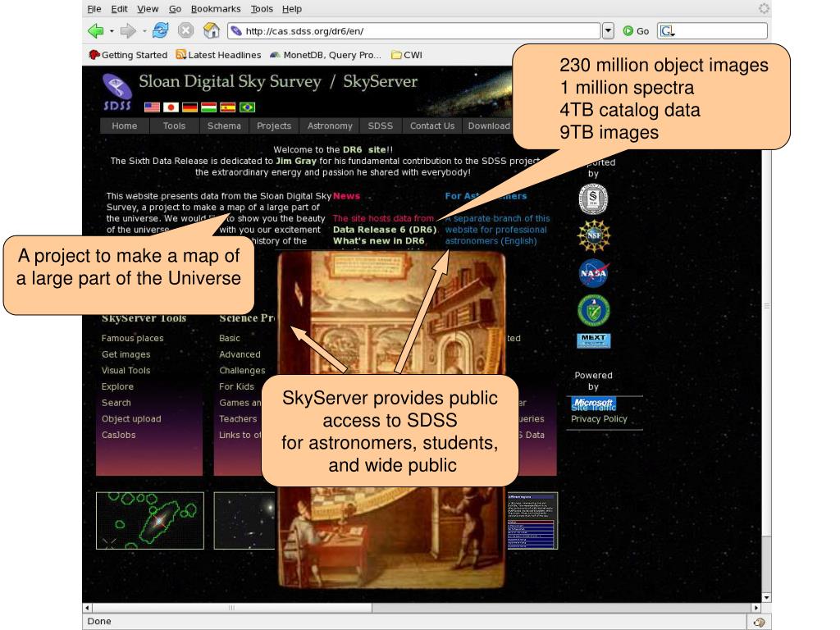Open the Teachers link

(x=238, y=418)
